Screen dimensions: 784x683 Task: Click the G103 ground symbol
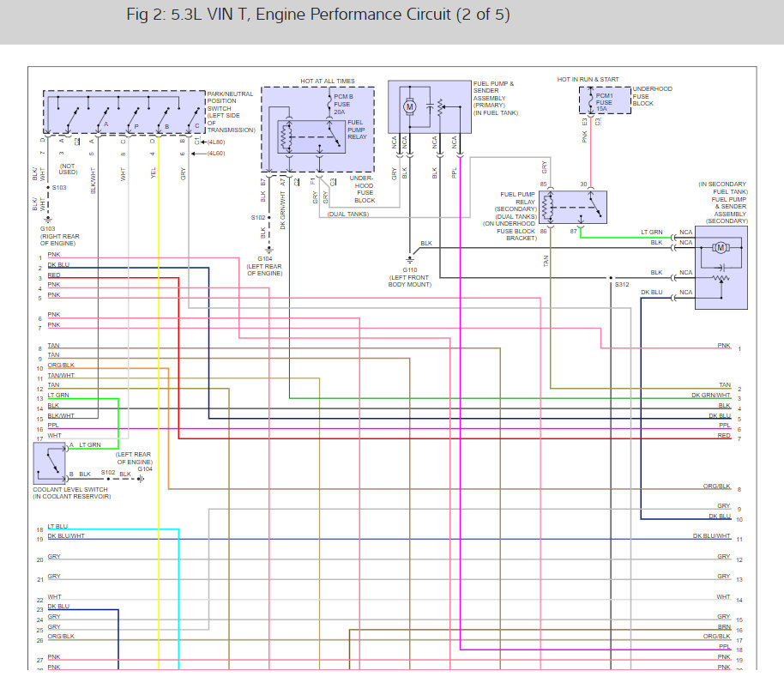pyautogui.click(x=48, y=219)
